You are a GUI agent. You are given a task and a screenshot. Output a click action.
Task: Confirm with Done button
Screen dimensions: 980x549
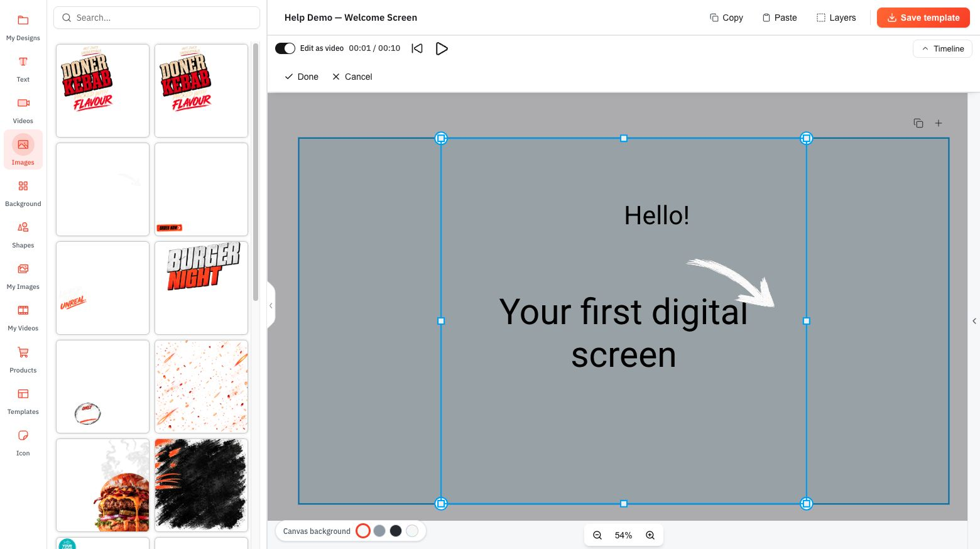click(302, 77)
